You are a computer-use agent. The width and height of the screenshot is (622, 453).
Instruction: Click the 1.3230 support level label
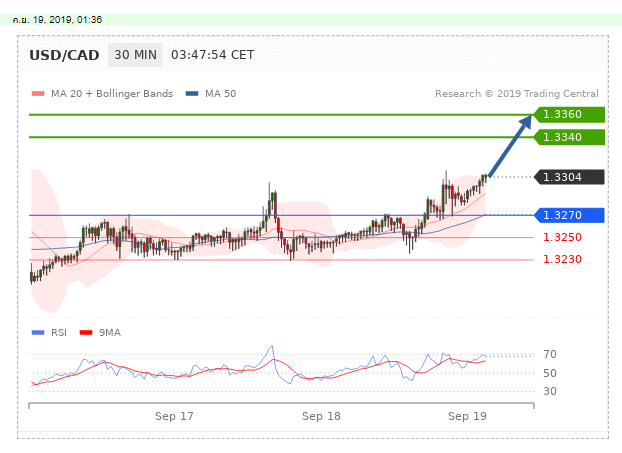(x=562, y=259)
